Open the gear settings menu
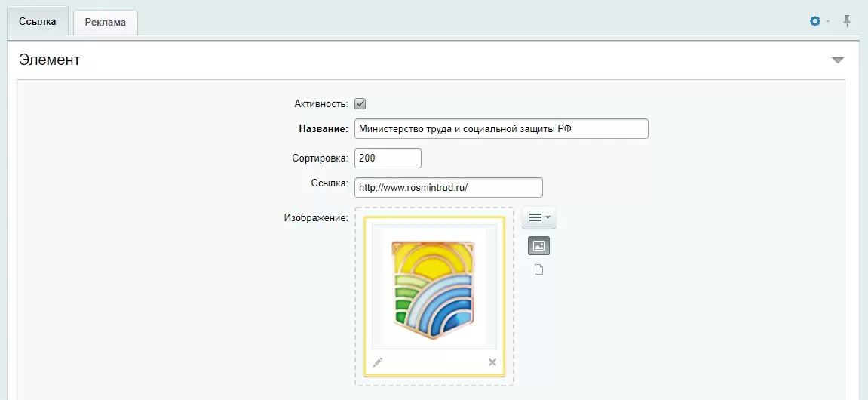 (815, 22)
